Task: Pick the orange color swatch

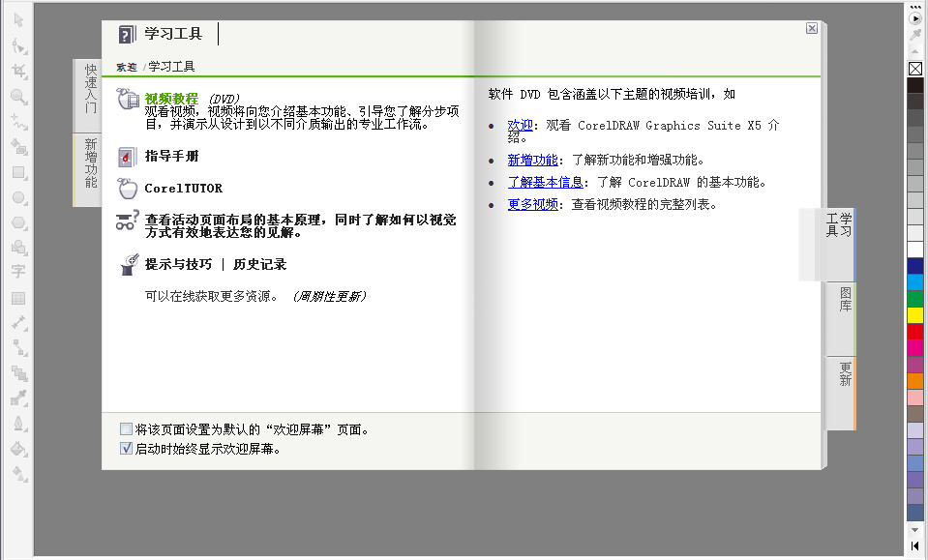Action: point(915,381)
